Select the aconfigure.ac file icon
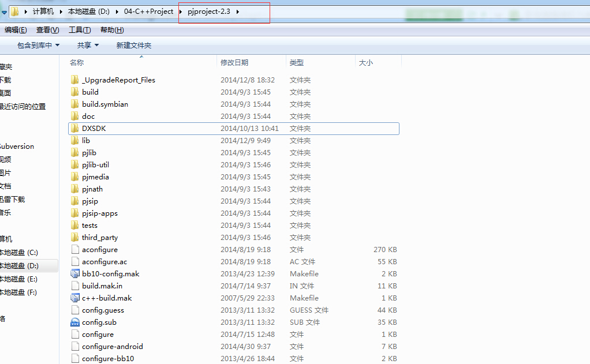This screenshot has width=590, height=364. tap(75, 261)
